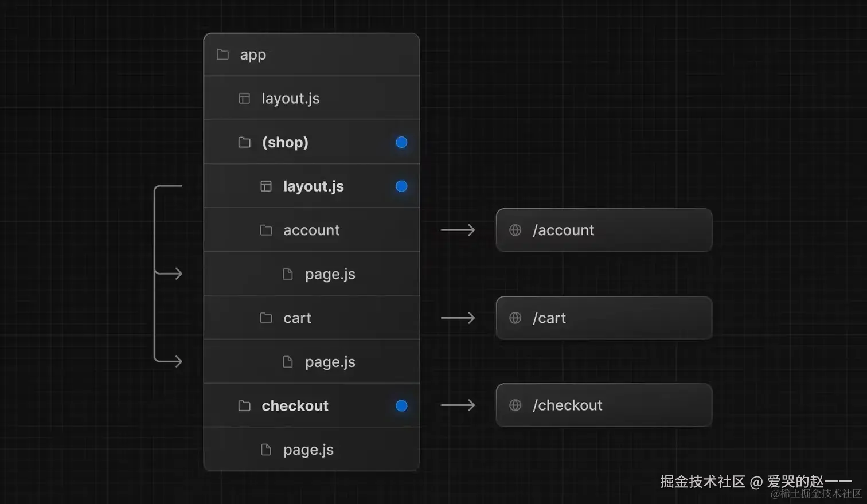Image resolution: width=867 pixels, height=504 pixels.
Task: Click the globe icon beside /account
Action: click(515, 230)
